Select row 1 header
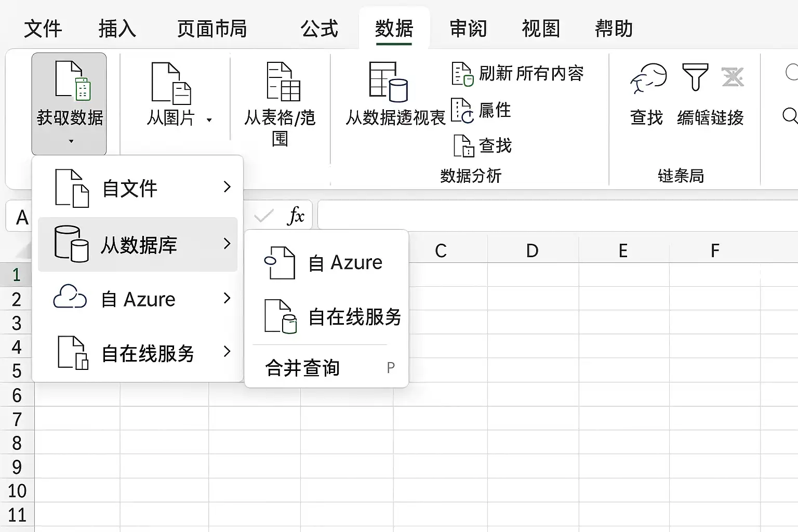 pyautogui.click(x=17, y=275)
